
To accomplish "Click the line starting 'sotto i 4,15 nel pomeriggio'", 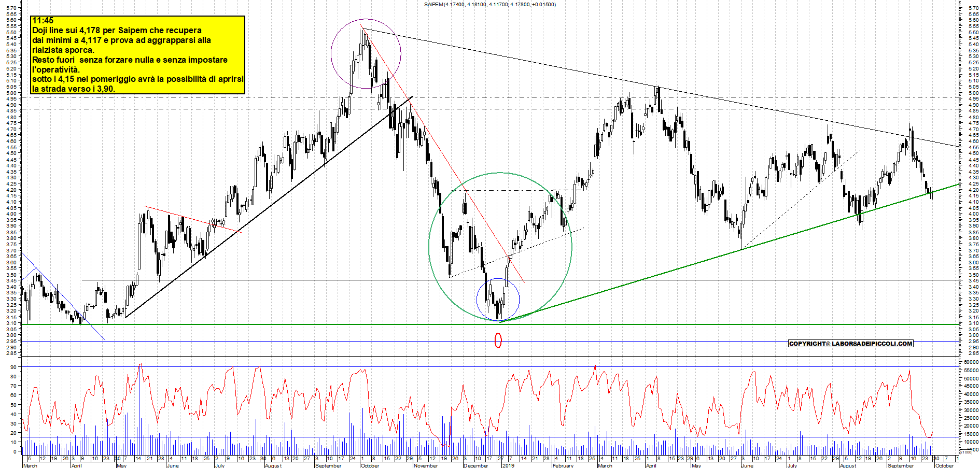I will 137,79.
